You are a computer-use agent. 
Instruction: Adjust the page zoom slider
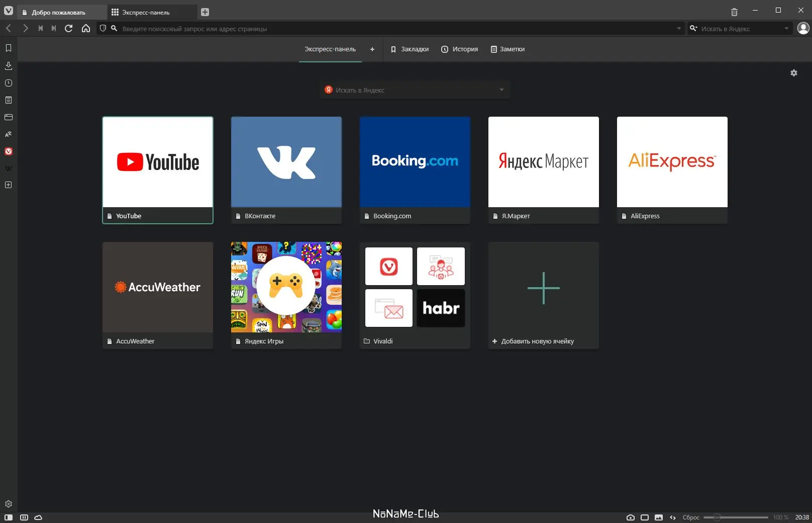click(x=736, y=517)
